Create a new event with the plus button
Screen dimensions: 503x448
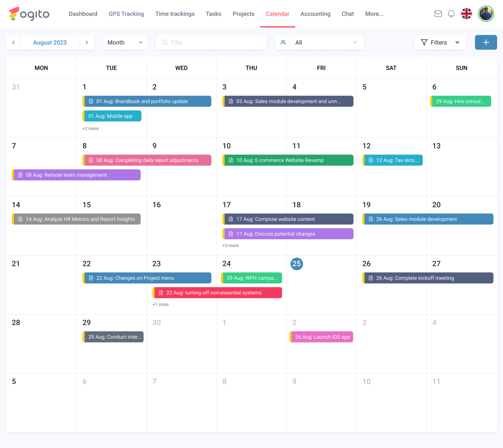[x=486, y=42]
